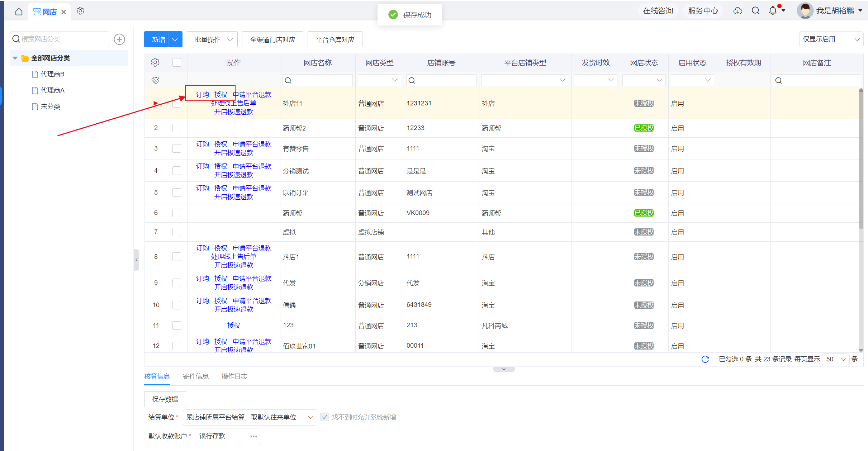Open 结算单位 dropdown

point(250,417)
